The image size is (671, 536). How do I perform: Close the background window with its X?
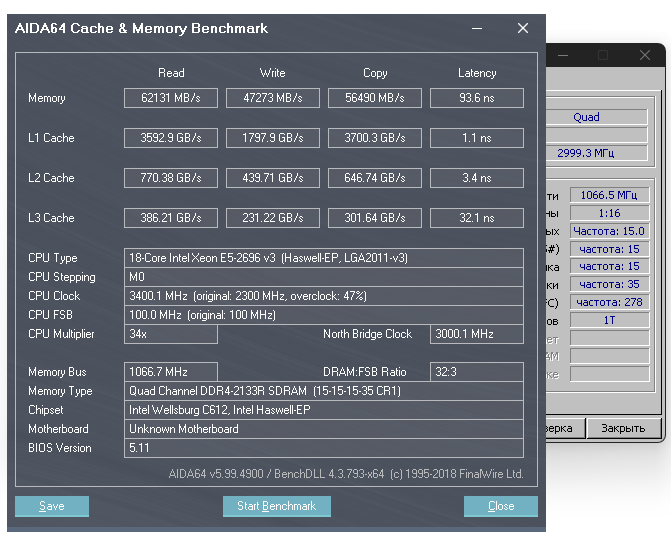tap(644, 55)
